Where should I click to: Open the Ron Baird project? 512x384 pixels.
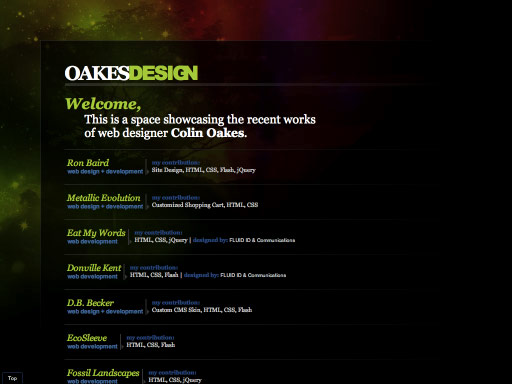[x=88, y=163]
